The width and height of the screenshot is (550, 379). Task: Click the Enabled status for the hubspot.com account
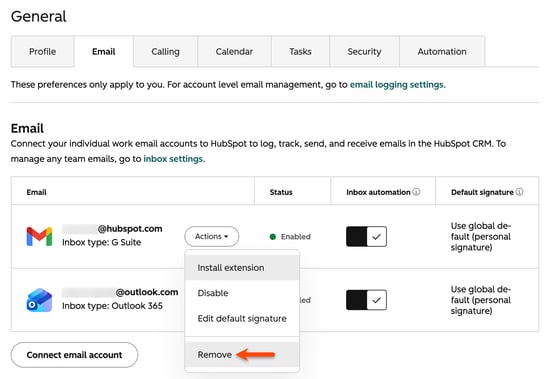(x=290, y=237)
